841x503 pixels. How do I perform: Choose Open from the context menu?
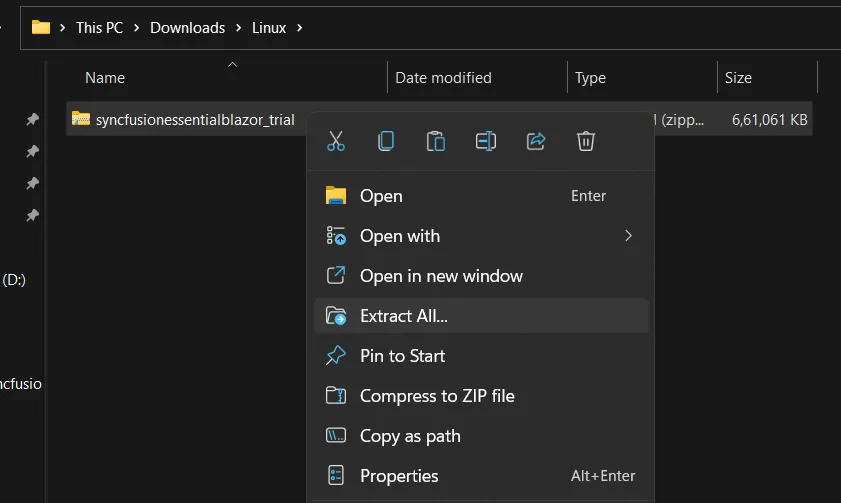(x=481, y=196)
